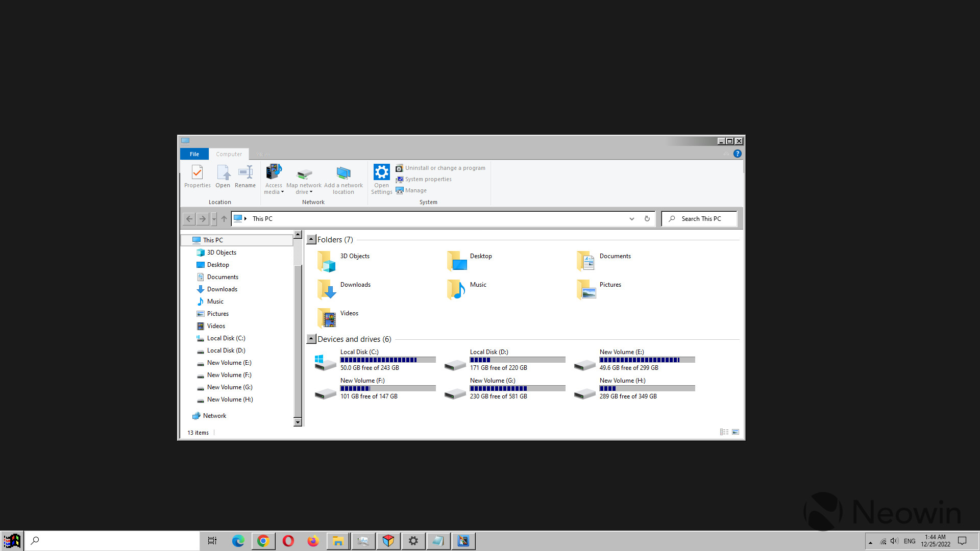Collapse the Folders section expander
Viewport: 980px width, 551px height.
[311, 239]
